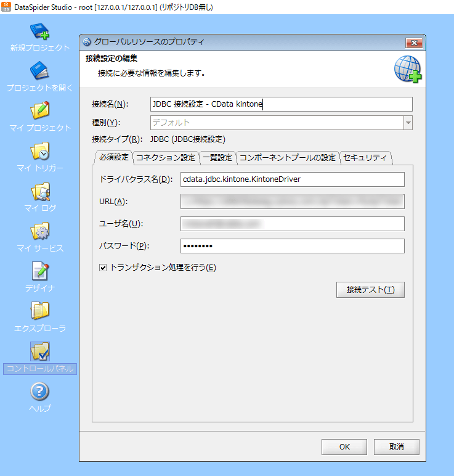Click the 接続テスト button
454x476 pixels.
click(x=370, y=290)
